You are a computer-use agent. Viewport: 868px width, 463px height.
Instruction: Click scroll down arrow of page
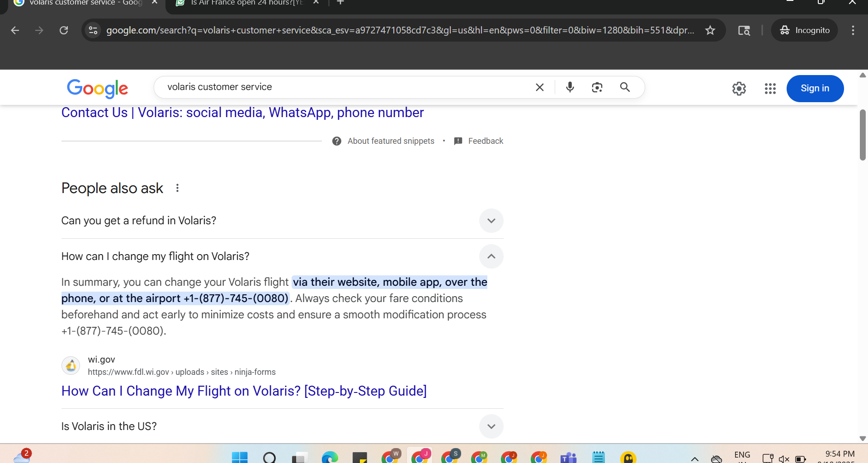click(x=863, y=438)
